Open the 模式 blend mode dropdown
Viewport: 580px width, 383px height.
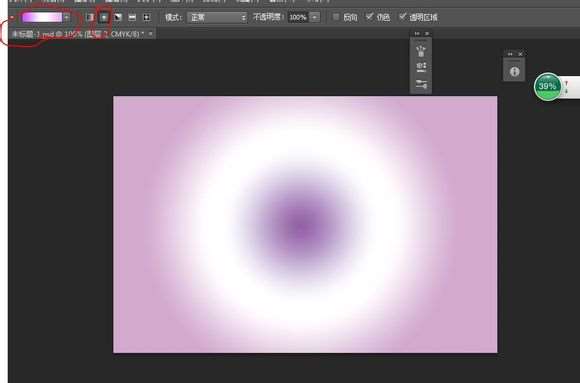point(217,17)
